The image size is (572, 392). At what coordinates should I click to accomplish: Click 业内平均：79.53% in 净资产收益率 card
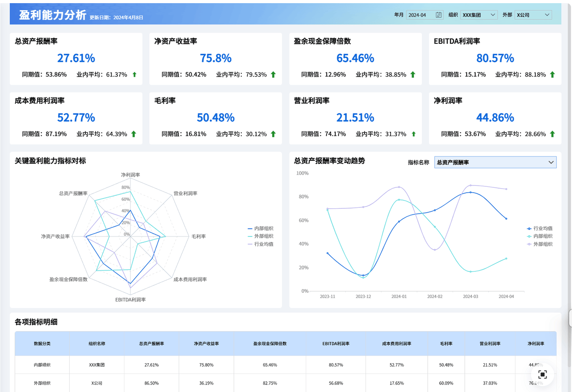click(241, 75)
